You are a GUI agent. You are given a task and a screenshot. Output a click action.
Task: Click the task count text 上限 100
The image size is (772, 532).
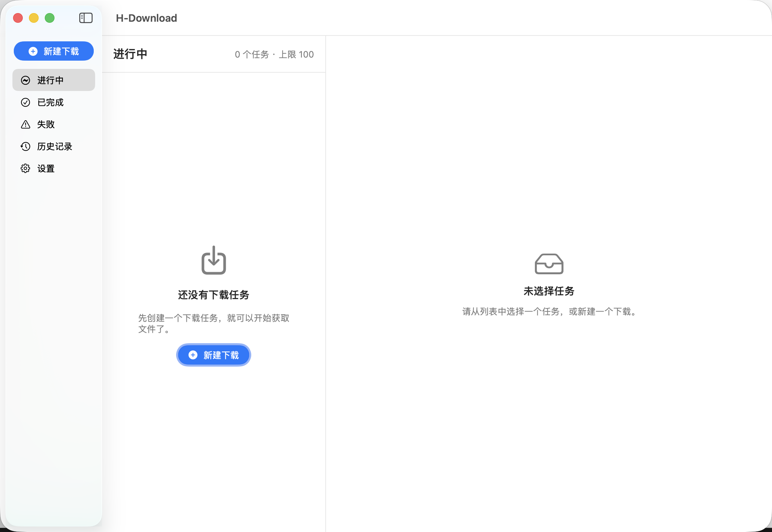tap(296, 54)
